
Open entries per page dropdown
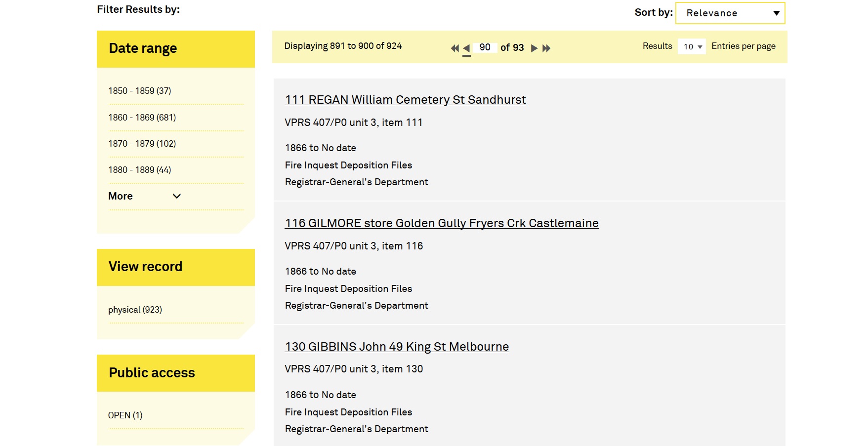(x=692, y=46)
